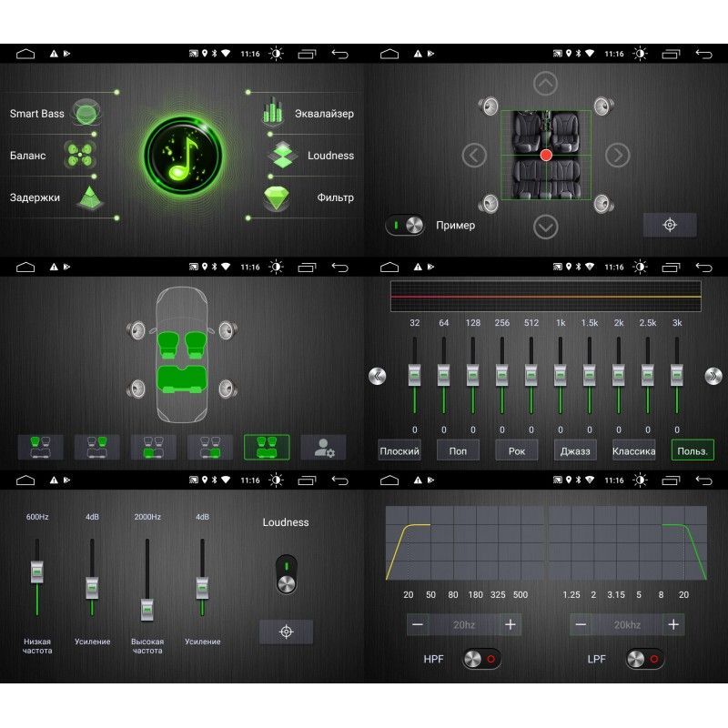The width and height of the screenshot is (728, 728).
Task: Select the Джаз equalizer preset
Action: [x=575, y=450]
